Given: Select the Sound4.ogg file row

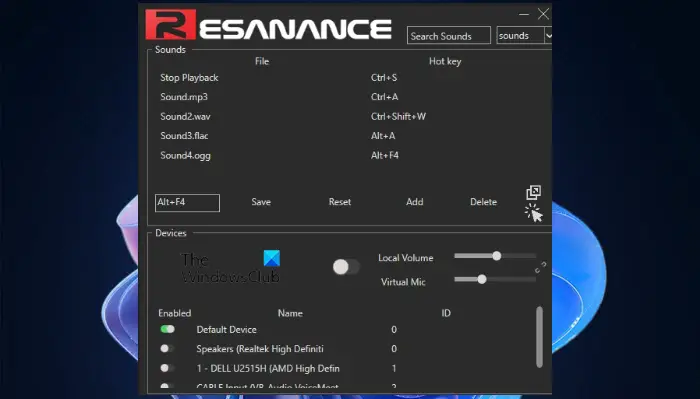Looking at the screenshot, I should click(185, 155).
